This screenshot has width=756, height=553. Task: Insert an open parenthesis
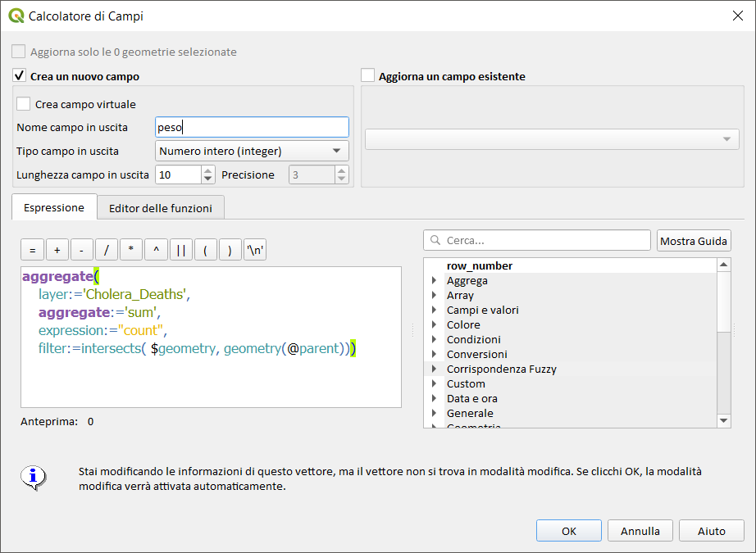(205, 250)
